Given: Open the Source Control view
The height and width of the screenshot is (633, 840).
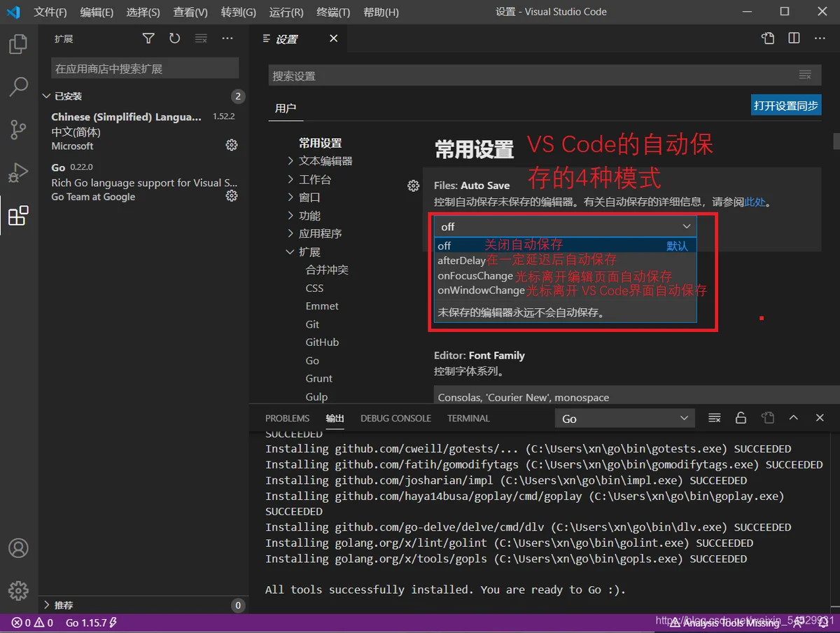Looking at the screenshot, I should point(18,129).
